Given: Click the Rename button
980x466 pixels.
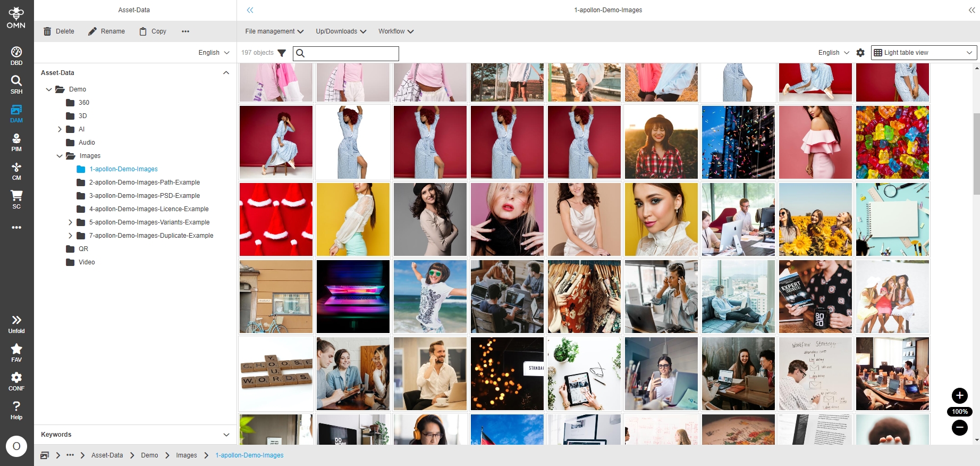Looking at the screenshot, I should pos(107,31).
